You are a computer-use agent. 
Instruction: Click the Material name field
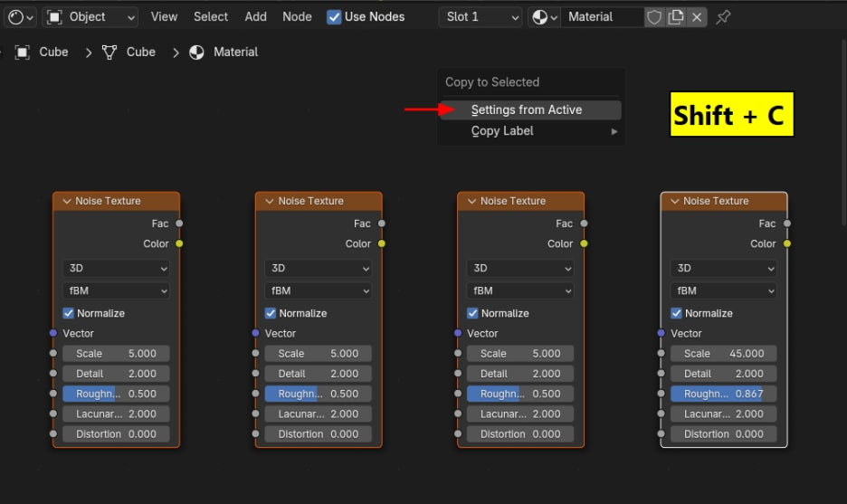click(x=602, y=17)
